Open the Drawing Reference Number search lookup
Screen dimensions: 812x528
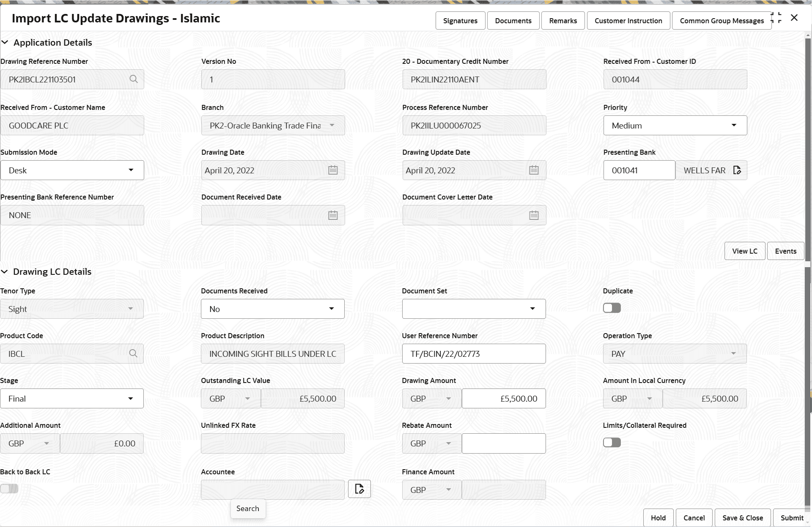coord(134,79)
